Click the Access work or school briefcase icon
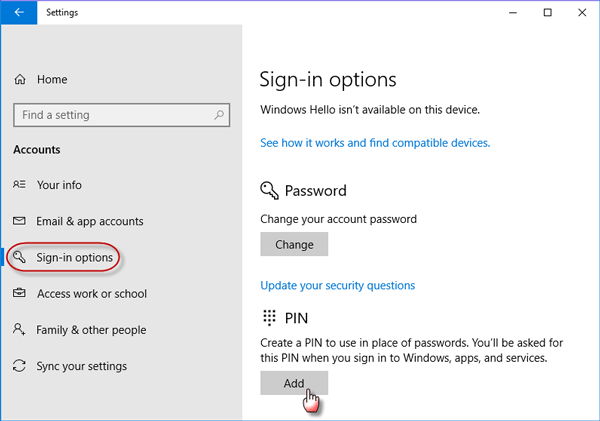Viewport: 600px width, 421px height. [x=20, y=293]
